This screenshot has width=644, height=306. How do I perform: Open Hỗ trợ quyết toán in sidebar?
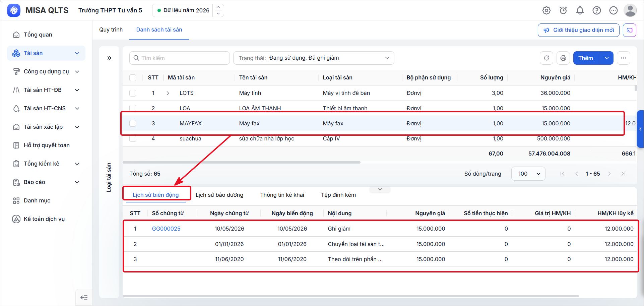46,145
